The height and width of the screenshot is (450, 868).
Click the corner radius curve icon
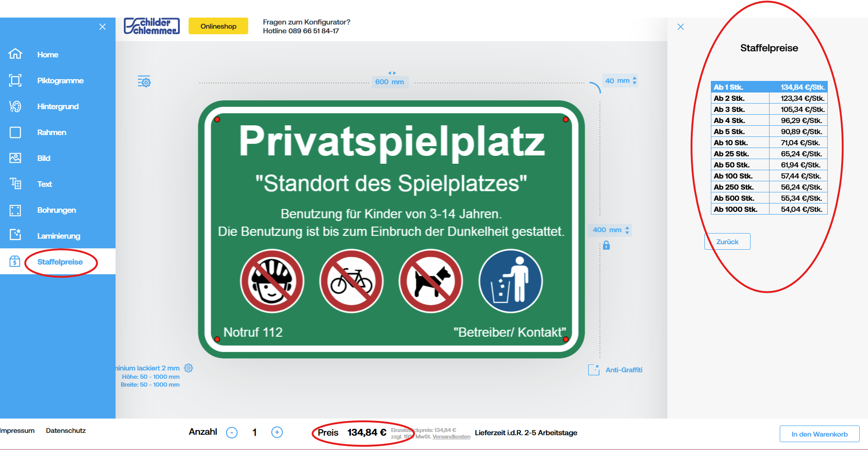tap(595, 87)
